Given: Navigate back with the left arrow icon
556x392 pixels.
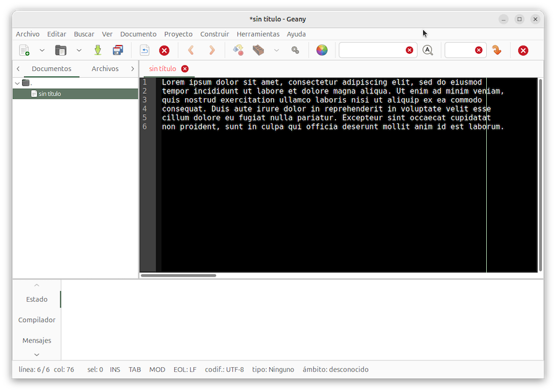Looking at the screenshot, I should (191, 51).
